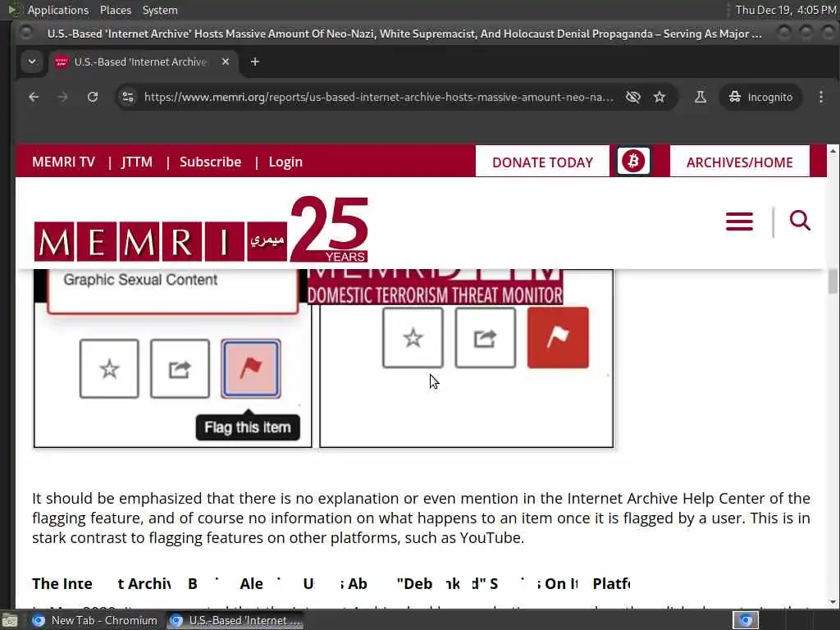Click the clock showing Thu Dec 19

785,10
